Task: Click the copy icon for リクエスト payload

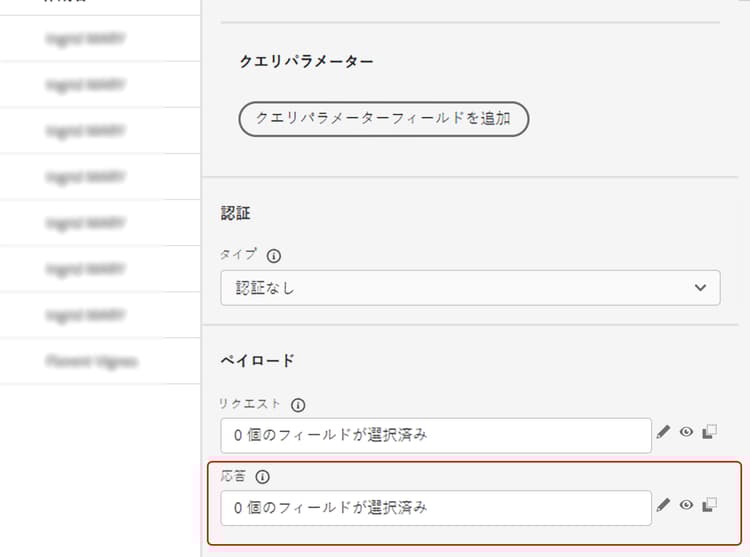Action: (710, 433)
